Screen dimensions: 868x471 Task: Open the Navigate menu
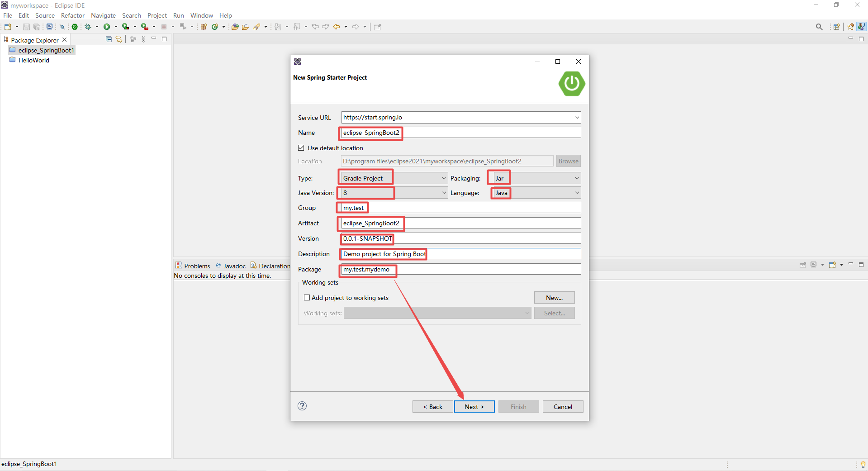click(x=103, y=15)
